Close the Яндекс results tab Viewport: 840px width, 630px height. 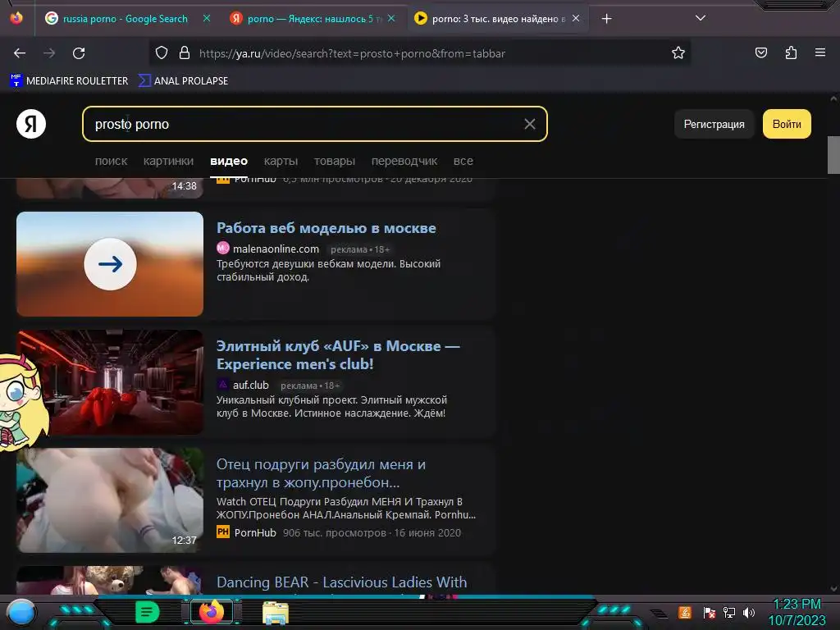click(x=391, y=19)
